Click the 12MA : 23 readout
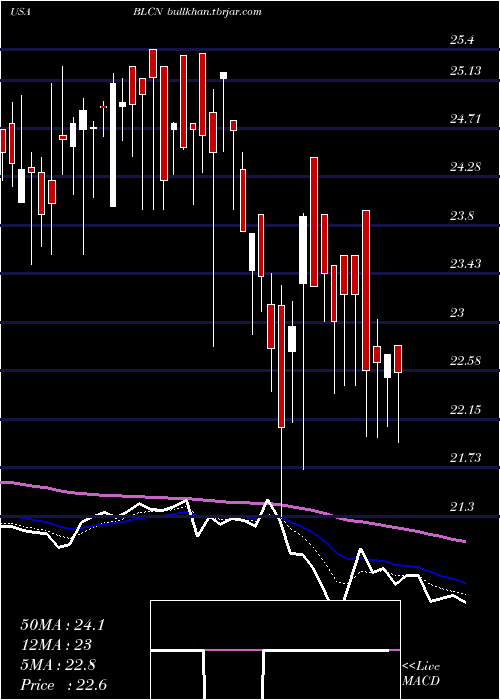Image resolution: width=500 pixels, height=700 pixels. 56,645
